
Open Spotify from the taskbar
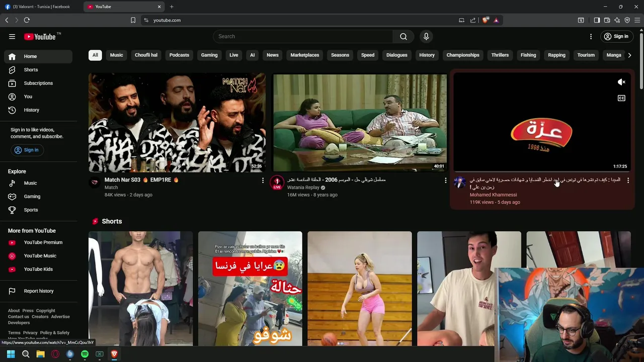click(85, 354)
